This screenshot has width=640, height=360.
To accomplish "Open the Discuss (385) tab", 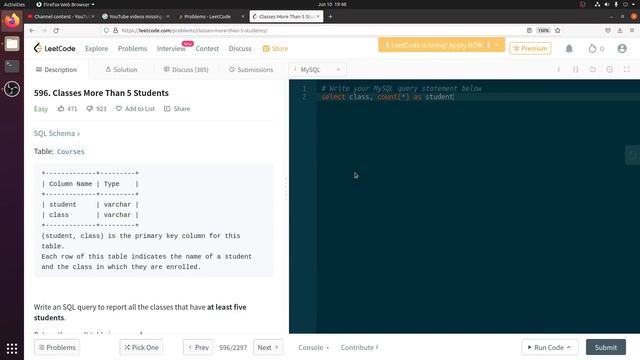I will click(x=186, y=69).
